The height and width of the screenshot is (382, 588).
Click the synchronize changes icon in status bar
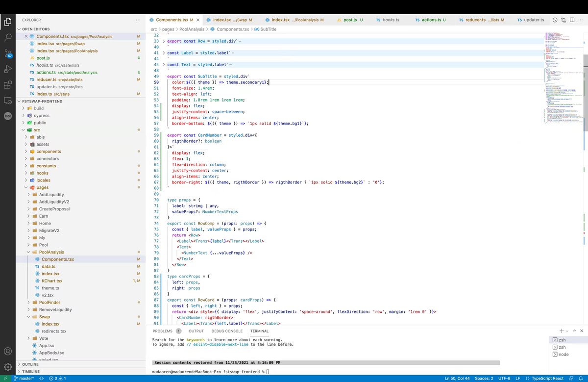tap(42, 379)
